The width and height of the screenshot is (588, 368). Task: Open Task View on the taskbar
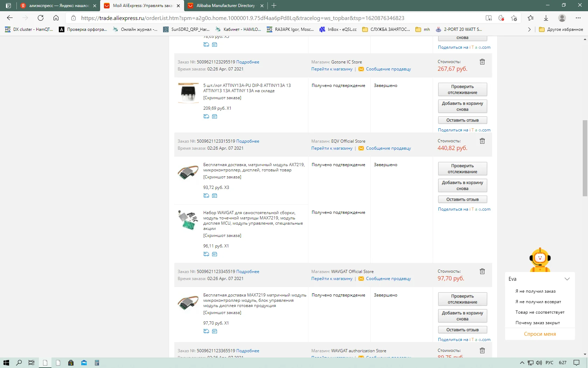[x=31, y=363]
